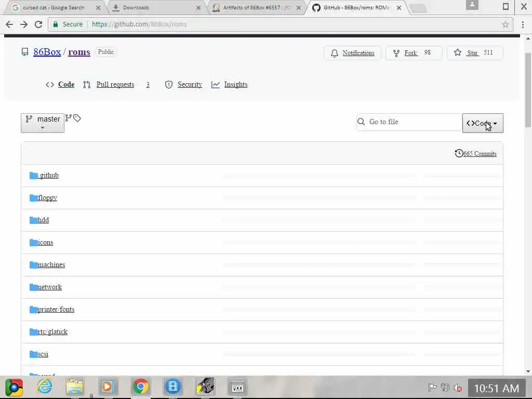Click the Public visibility badge
Screen dimensions: 532x399
(106, 52)
